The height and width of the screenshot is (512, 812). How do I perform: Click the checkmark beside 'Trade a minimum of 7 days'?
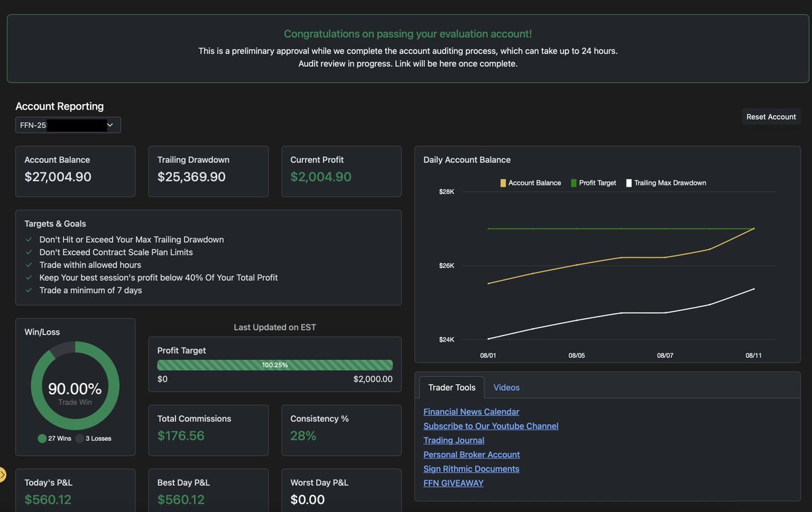(x=28, y=290)
